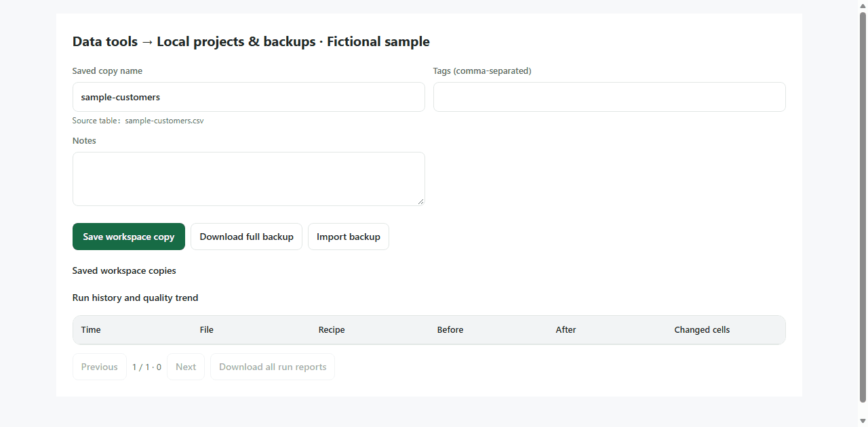Click the Source table sample-customers.csv text
Viewport: 868px width, 427px height.
point(138,121)
